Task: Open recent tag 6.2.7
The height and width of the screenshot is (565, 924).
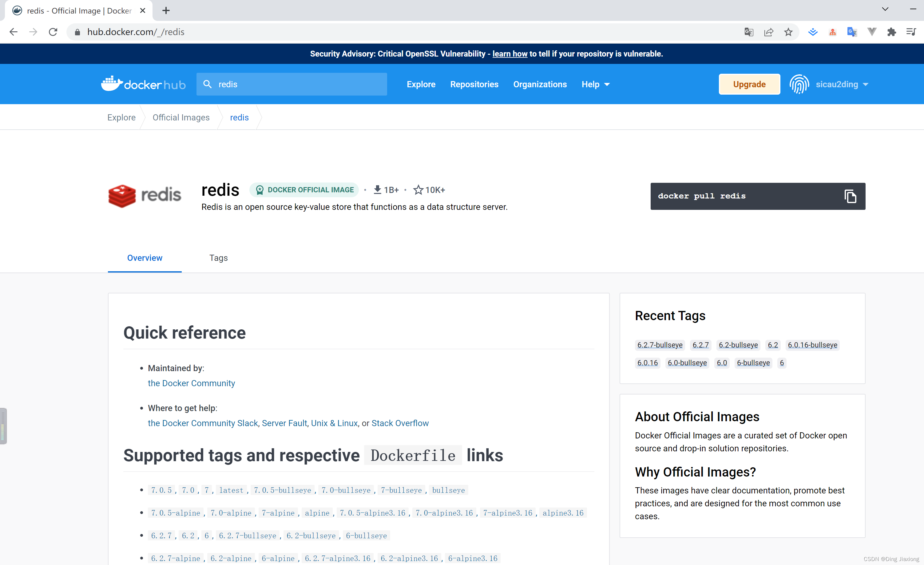Action: point(700,345)
